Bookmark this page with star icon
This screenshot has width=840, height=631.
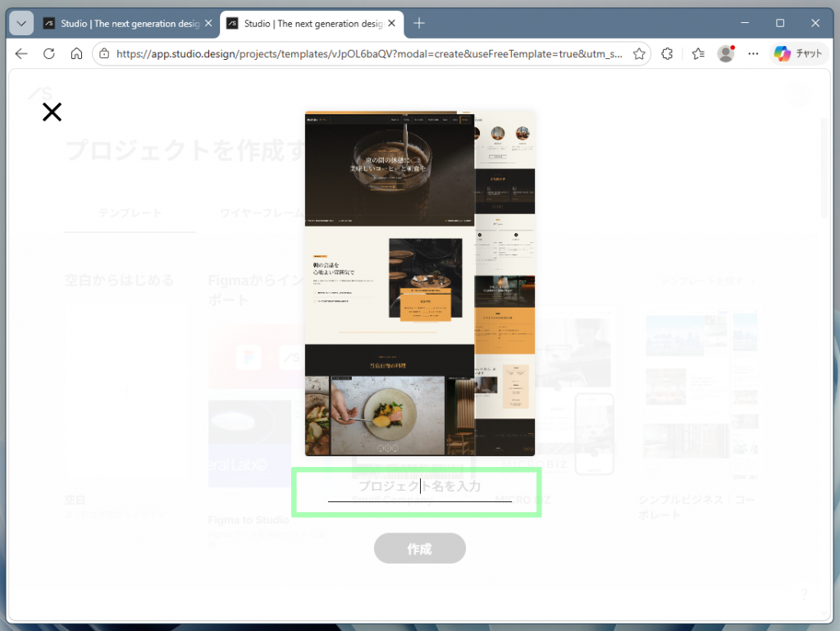click(638, 53)
